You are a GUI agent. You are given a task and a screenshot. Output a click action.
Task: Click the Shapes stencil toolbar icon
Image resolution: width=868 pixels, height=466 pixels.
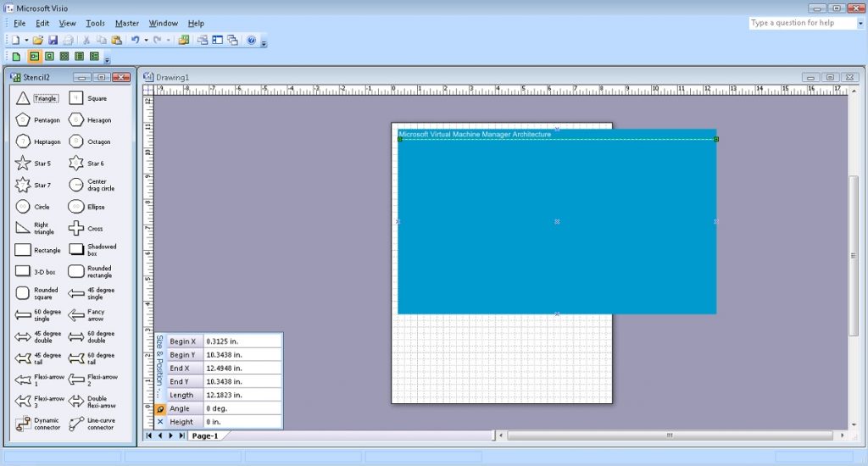click(x=184, y=40)
